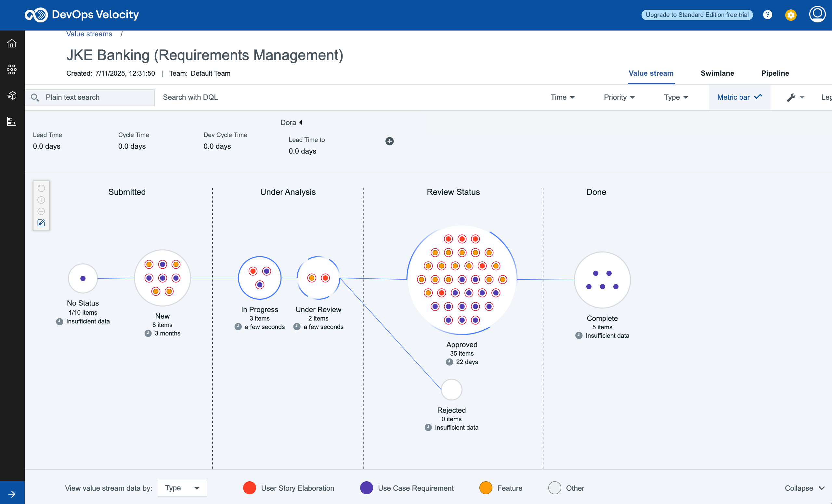Click the Feature orange swatch

coord(486,488)
